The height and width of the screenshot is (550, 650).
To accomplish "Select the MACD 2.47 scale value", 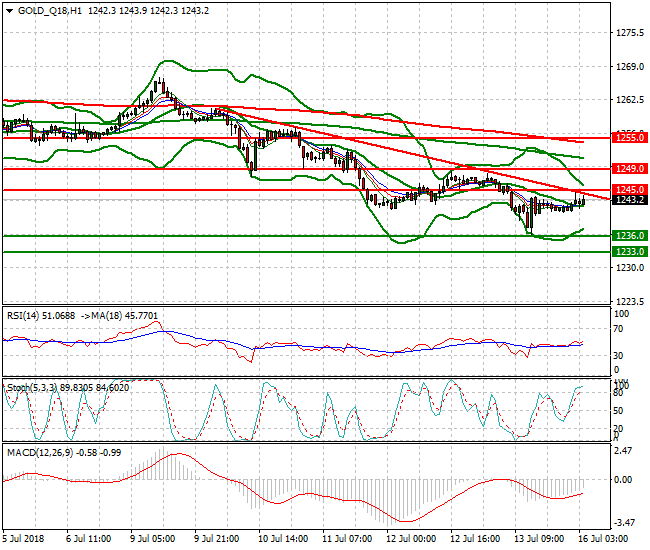I will pos(624,451).
